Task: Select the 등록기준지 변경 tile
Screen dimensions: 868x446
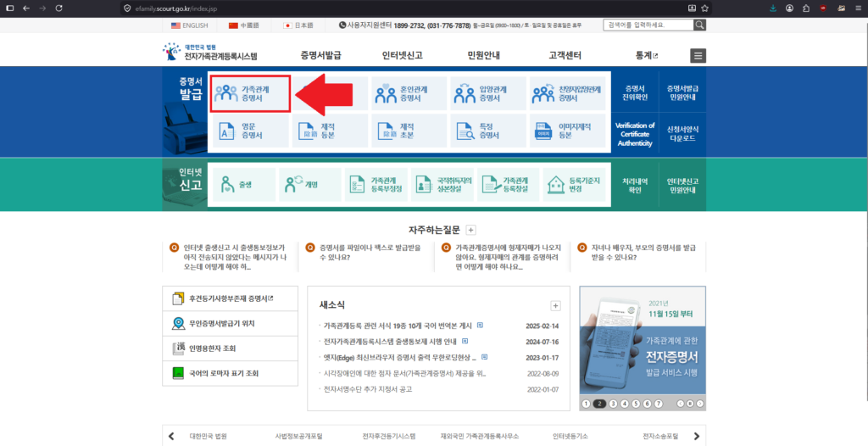Action: 575,185
